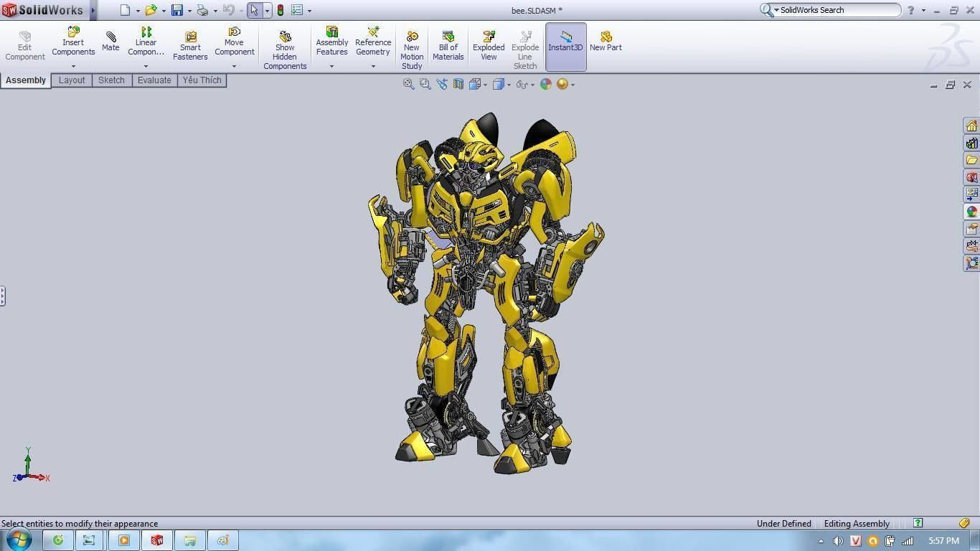Click the New document icon
Image resolution: width=980 pixels, height=551 pixels.
(125, 10)
